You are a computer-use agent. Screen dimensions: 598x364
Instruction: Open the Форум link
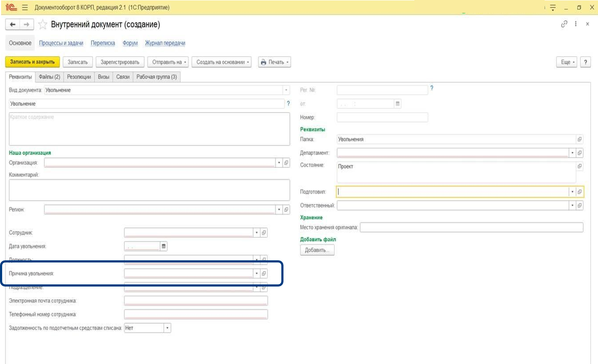coord(130,43)
